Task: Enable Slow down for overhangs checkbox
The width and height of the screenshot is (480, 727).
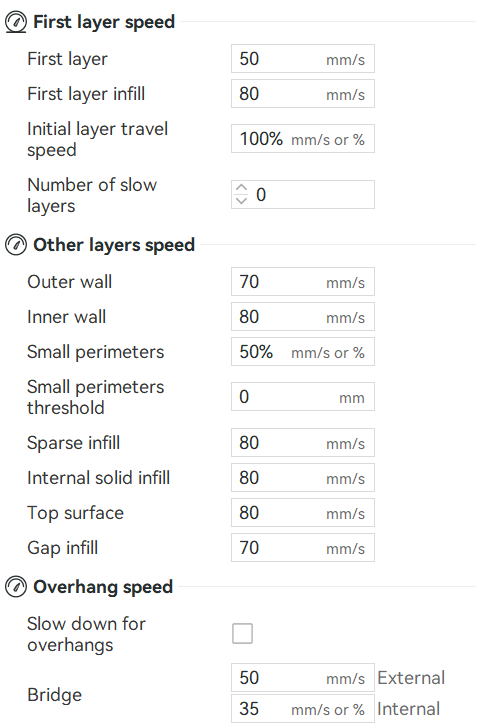Action: [243, 634]
